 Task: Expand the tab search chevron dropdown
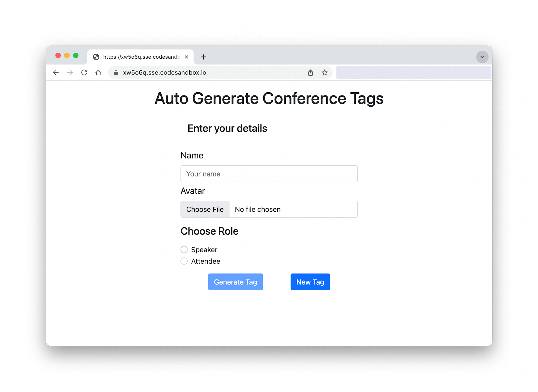click(482, 57)
